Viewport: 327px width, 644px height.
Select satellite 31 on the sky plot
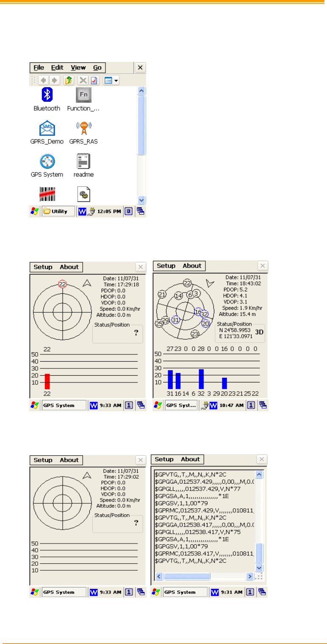[175, 320]
